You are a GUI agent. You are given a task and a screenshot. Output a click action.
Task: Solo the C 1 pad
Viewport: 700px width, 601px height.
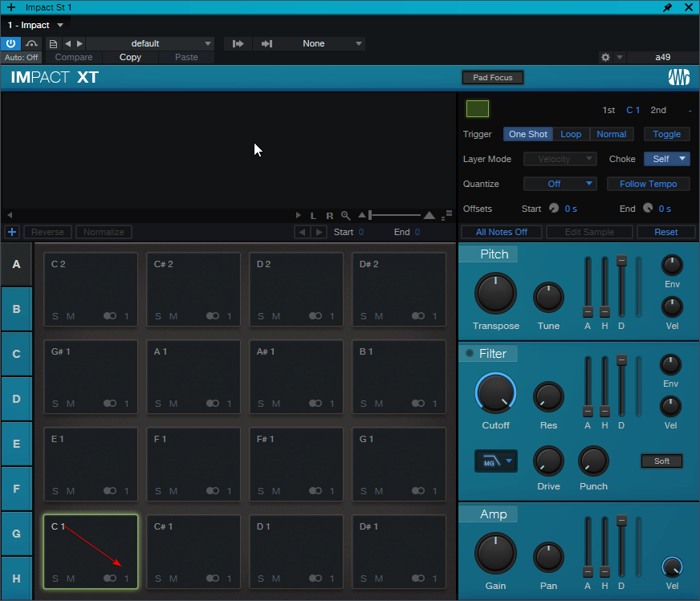click(55, 579)
